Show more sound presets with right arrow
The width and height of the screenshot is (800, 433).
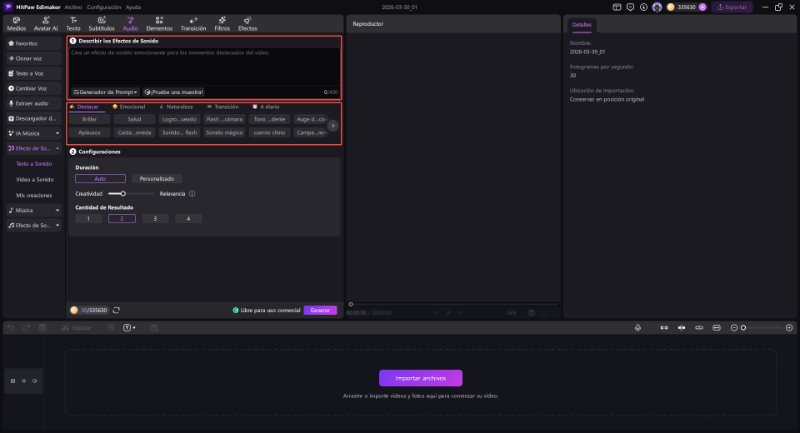[x=333, y=125]
